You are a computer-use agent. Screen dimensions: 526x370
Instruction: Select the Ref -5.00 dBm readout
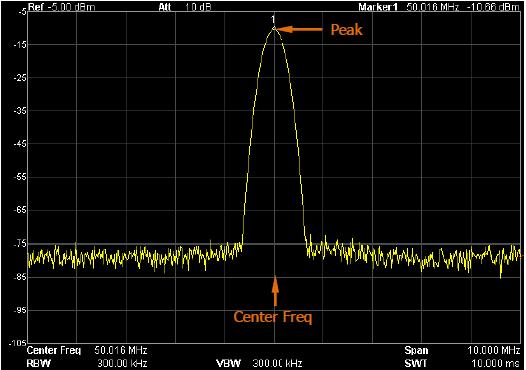click(61, 7)
